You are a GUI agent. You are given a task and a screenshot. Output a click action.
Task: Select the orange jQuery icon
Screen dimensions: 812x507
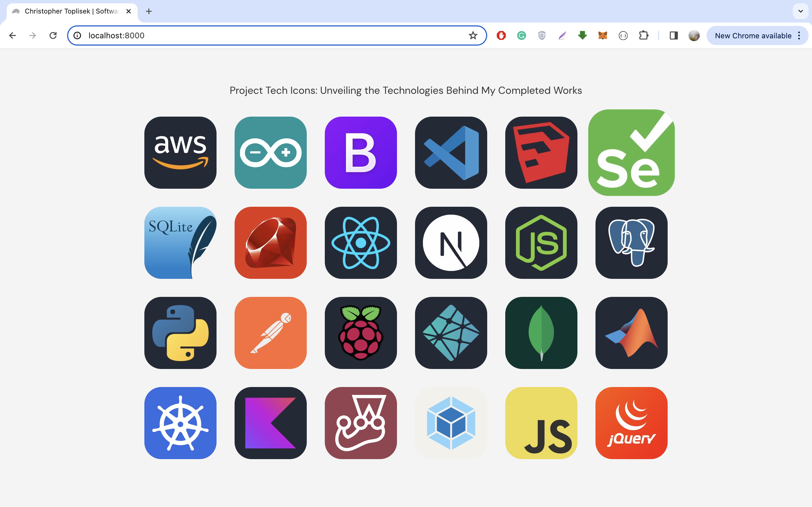tap(631, 423)
